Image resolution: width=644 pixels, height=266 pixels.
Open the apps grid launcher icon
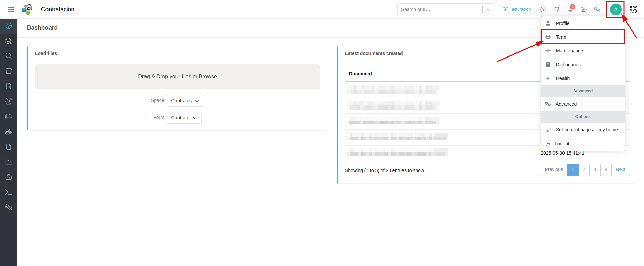(633, 9)
